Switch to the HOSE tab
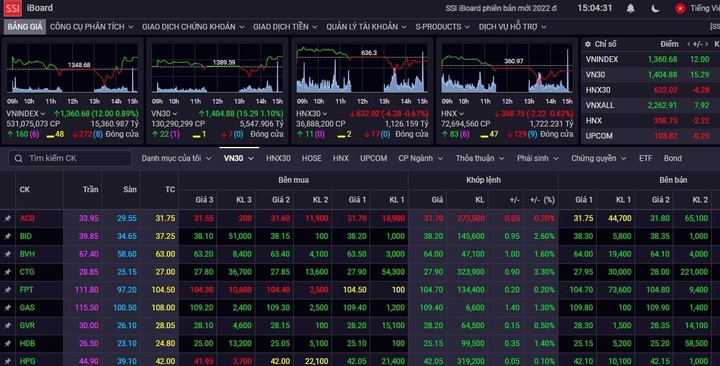The image size is (720, 366). click(312, 158)
